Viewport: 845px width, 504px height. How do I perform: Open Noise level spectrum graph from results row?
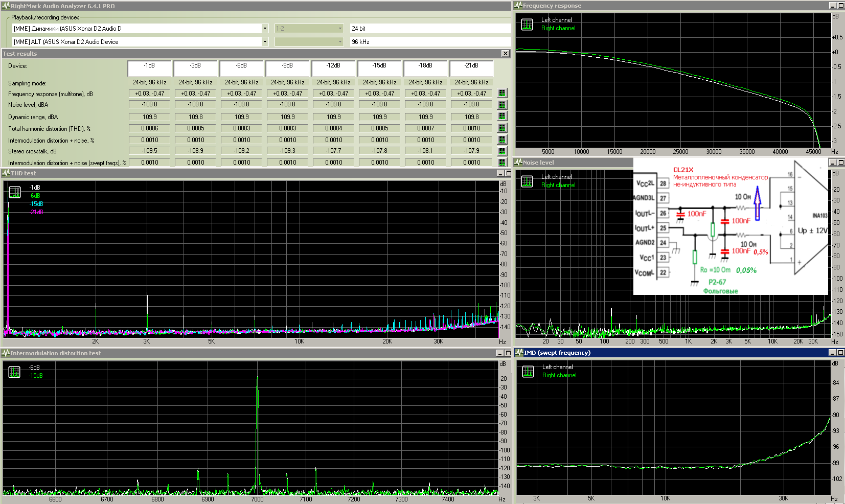click(x=502, y=105)
